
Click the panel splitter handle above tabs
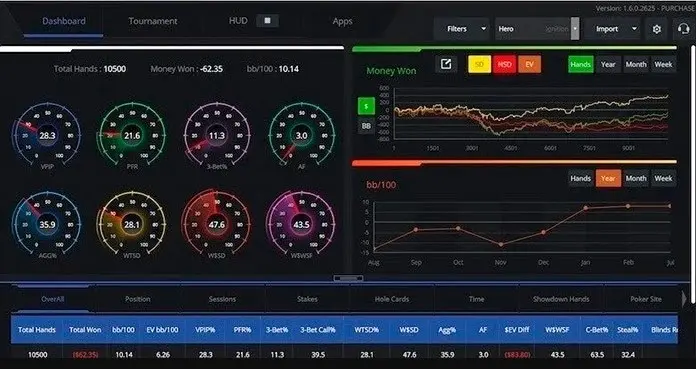pyautogui.click(x=348, y=278)
